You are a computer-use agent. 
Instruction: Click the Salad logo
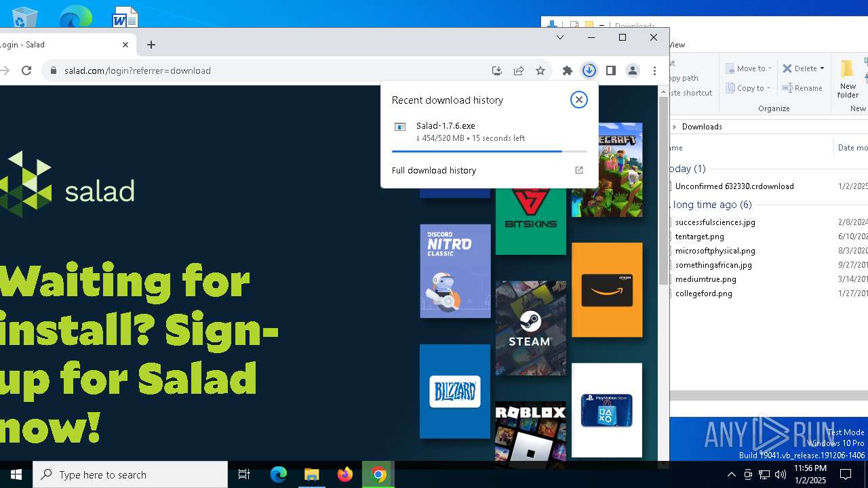coord(67,184)
